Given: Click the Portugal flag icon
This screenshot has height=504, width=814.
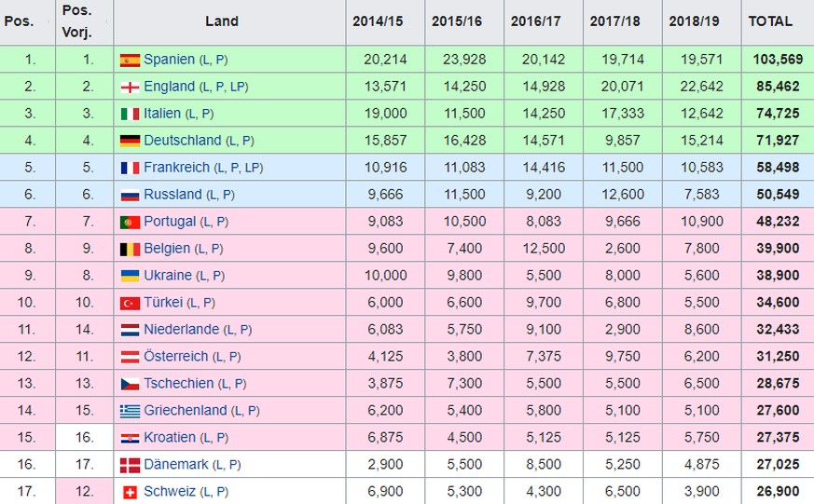Looking at the screenshot, I should tap(130, 222).
